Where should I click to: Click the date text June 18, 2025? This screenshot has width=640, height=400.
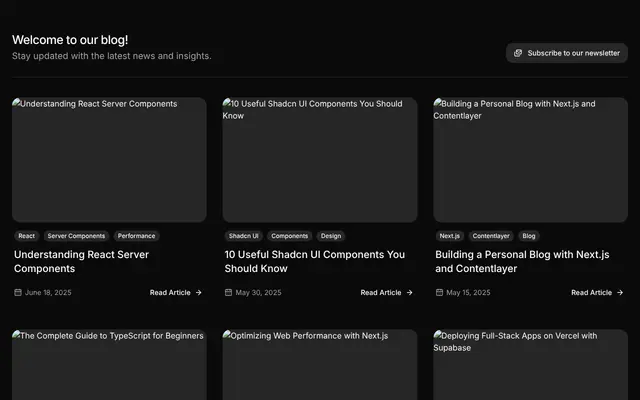point(48,293)
